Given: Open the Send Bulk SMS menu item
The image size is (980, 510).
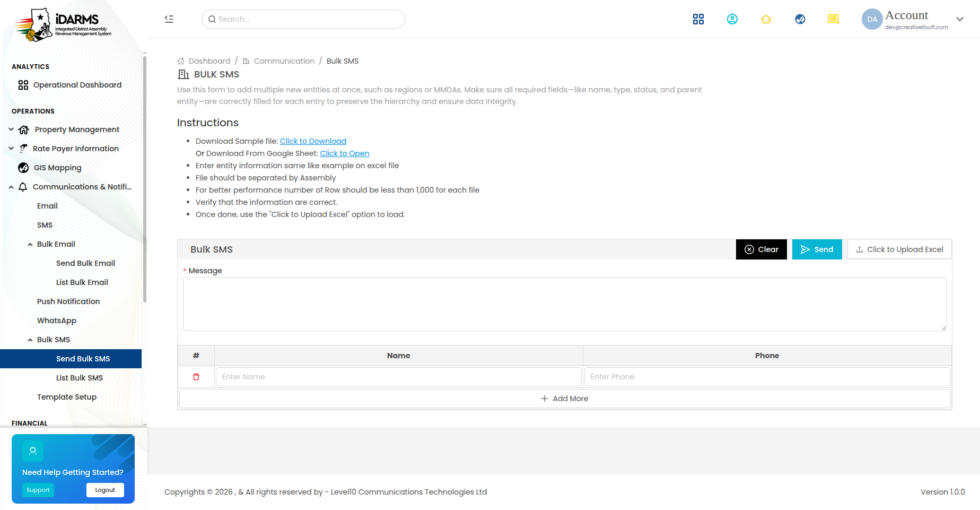Looking at the screenshot, I should pyautogui.click(x=71, y=359).
